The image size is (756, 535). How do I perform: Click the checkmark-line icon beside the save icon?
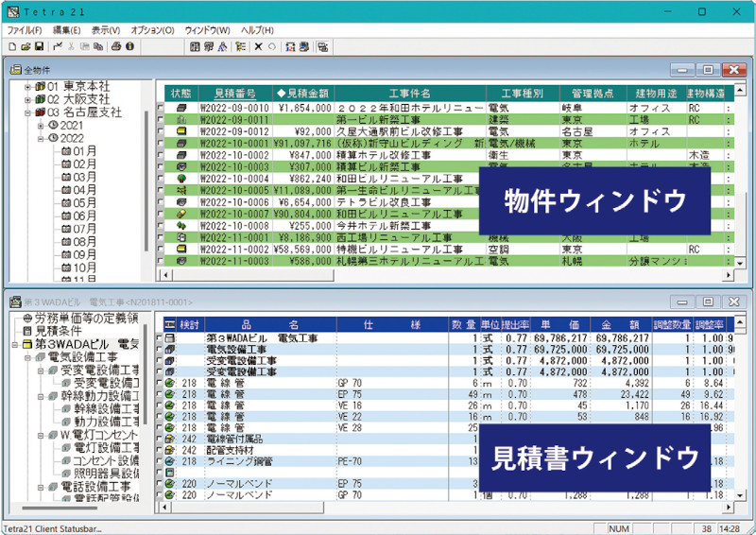[58, 47]
